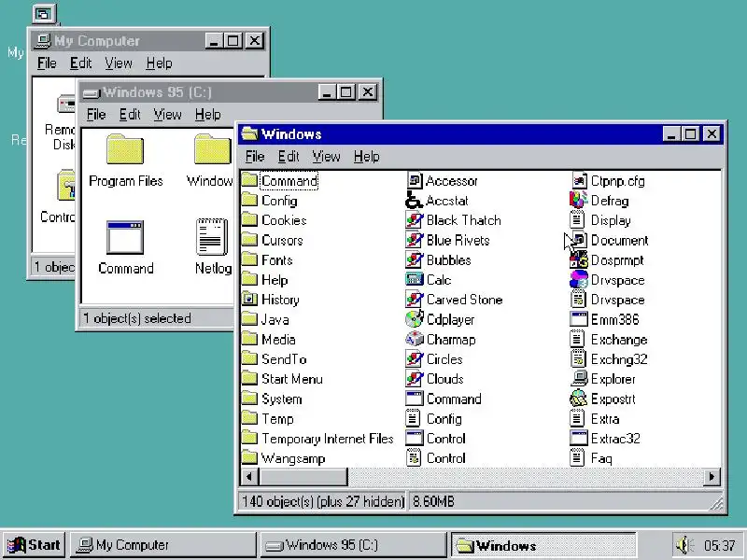This screenshot has height=560, width=747.
Task: Select the Blue Rivets bitmap icon
Action: 415,241
